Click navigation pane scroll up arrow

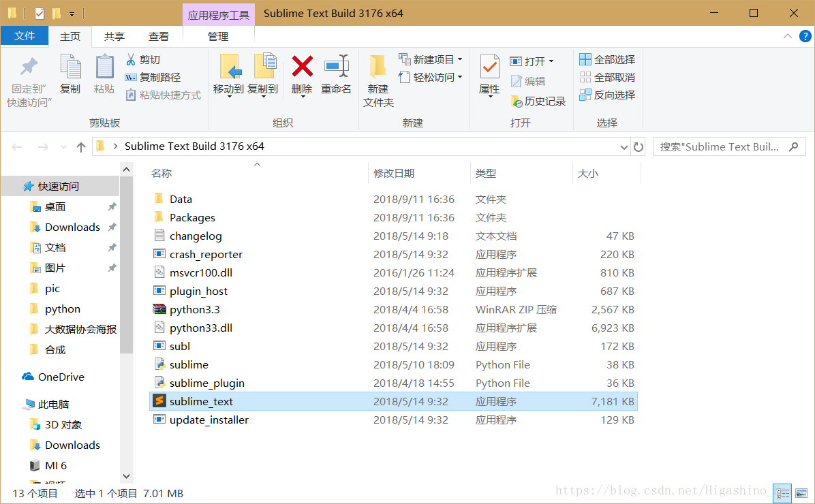tap(126, 170)
